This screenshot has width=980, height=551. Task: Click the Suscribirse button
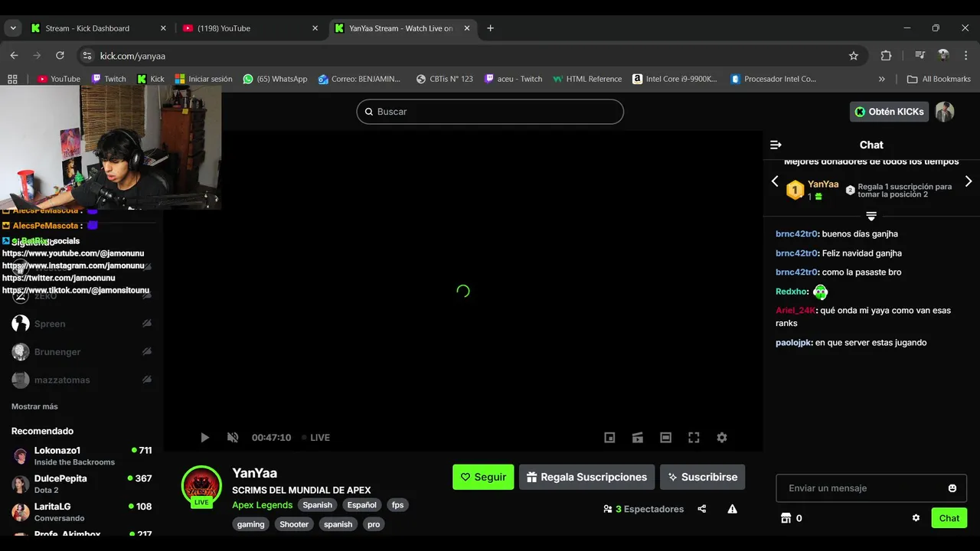702,477
